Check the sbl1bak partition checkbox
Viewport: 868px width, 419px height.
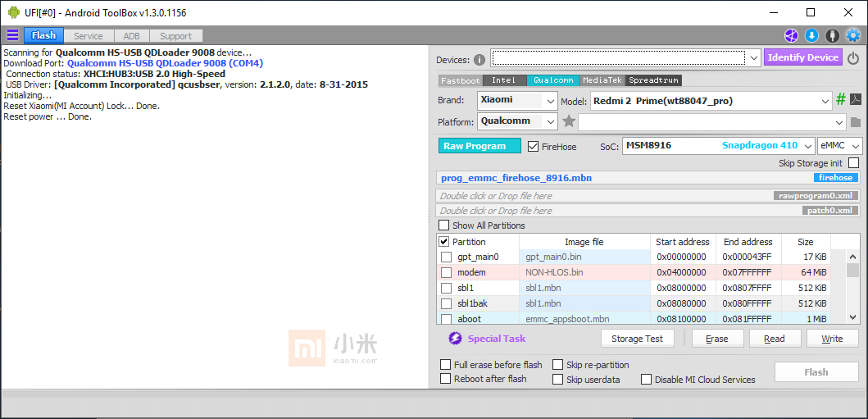(x=446, y=303)
